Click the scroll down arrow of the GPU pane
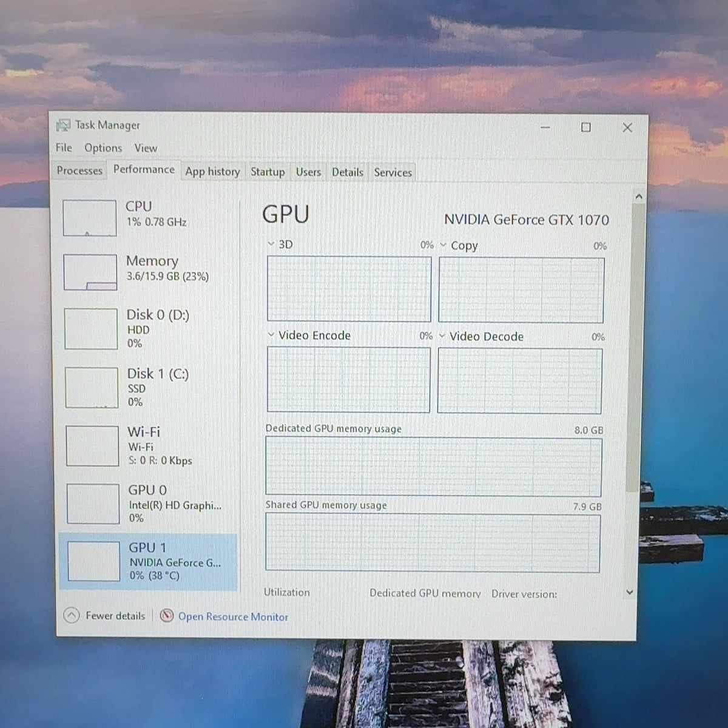728x728 pixels. coord(630,592)
